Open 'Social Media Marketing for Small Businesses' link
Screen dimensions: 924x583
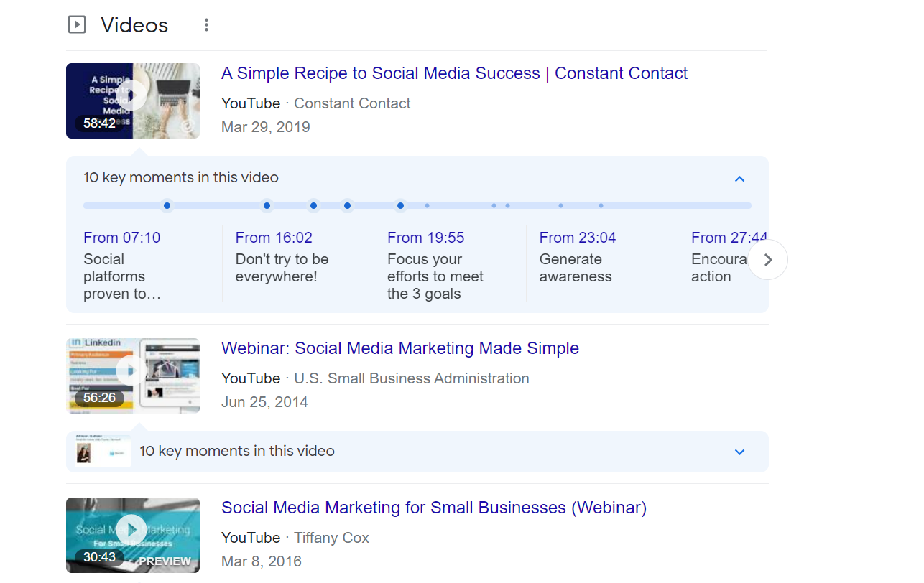(x=433, y=508)
